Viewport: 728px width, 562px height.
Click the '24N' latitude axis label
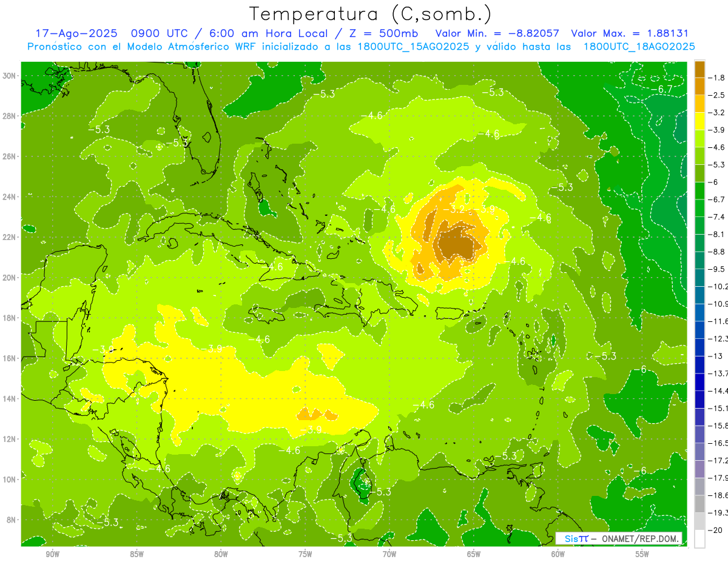(x=10, y=197)
